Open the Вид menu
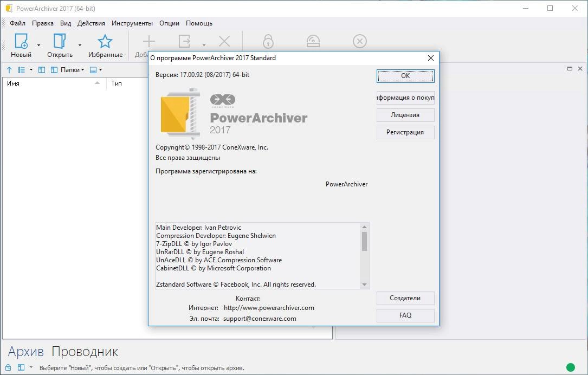 coord(66,23)
